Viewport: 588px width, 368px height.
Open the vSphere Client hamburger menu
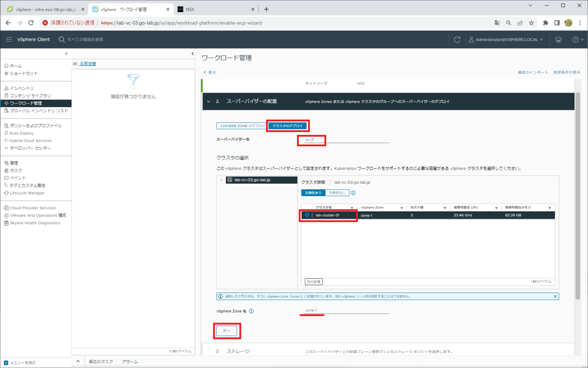[x=9, y=39]
